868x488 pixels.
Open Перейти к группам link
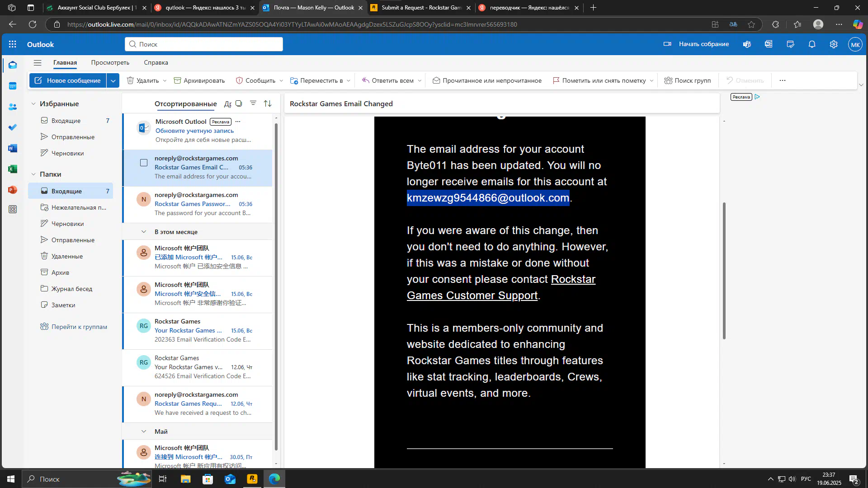click(x=74, y=327)
